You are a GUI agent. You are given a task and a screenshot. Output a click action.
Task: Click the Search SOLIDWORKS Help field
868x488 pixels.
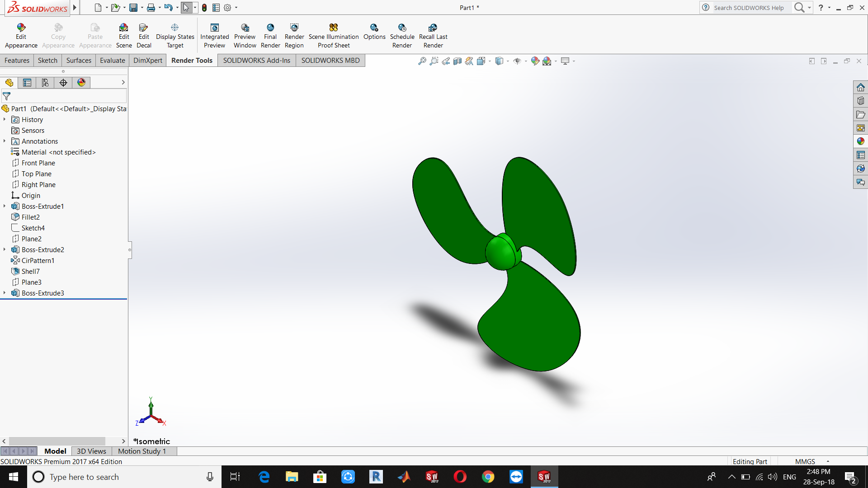[748, 8]
